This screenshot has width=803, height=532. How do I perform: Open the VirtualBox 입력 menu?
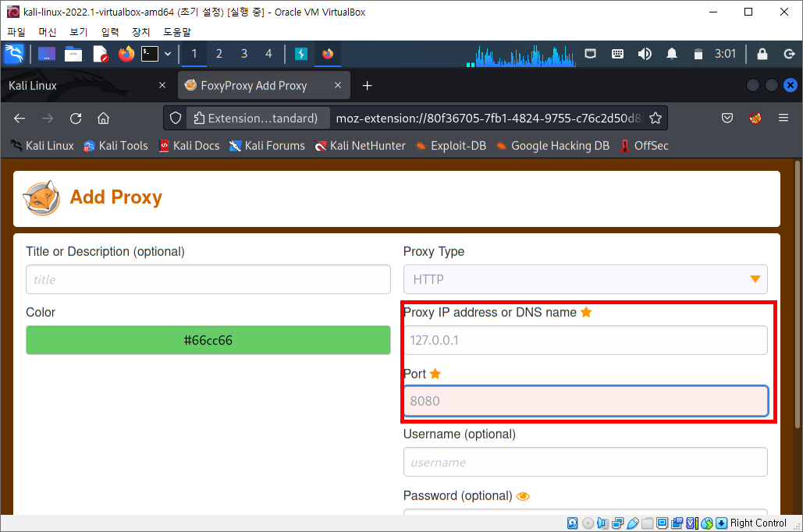click(109, 32)
